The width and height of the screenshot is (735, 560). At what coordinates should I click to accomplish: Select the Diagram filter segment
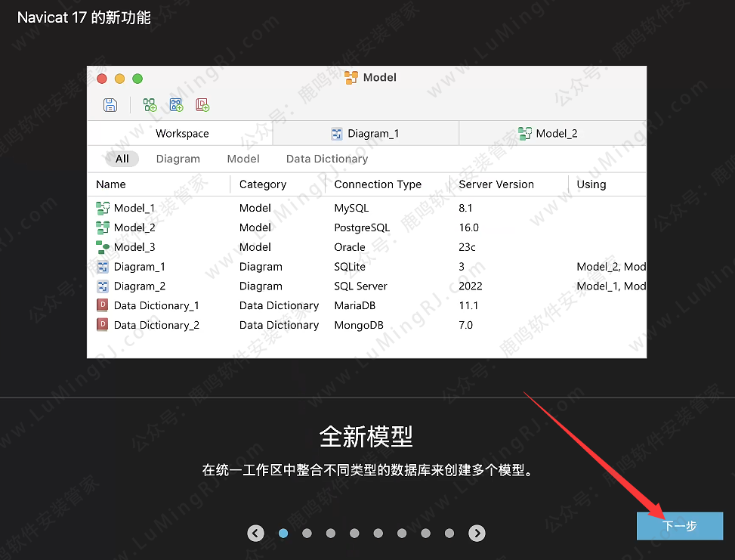(178, 159)
